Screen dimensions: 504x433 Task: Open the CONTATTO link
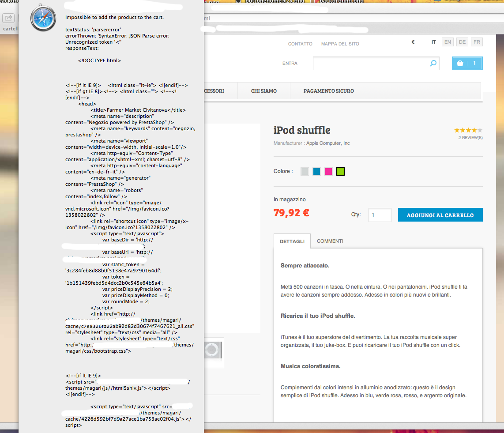300,44
